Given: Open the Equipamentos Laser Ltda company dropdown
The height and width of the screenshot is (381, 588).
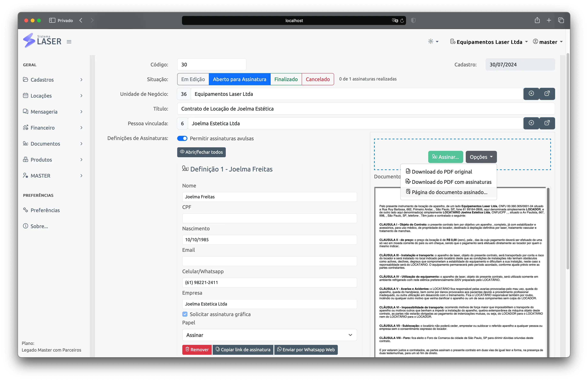Looking at the screenshot, I should pos(489,42).
